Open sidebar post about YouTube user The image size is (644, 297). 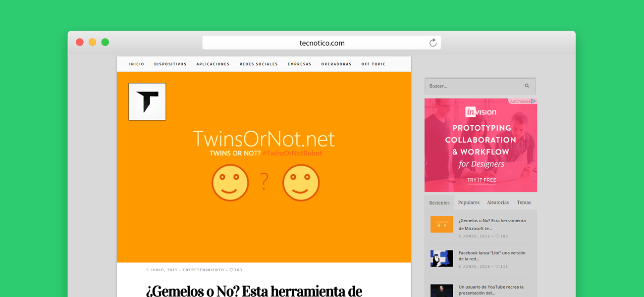pyautogui.click(x=491, y=290)
